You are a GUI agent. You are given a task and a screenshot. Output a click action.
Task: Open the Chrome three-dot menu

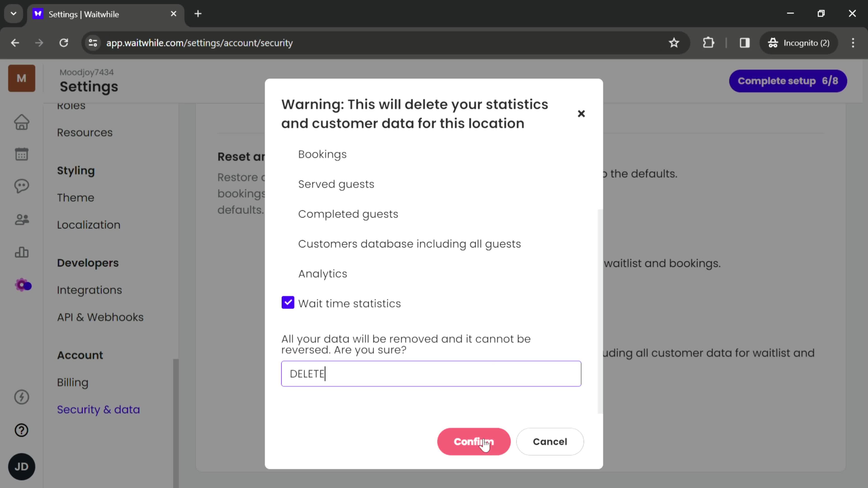coord(853,43)
